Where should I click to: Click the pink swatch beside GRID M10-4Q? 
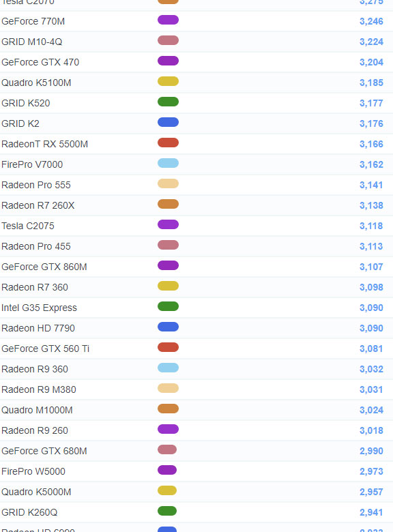(168, 40)
